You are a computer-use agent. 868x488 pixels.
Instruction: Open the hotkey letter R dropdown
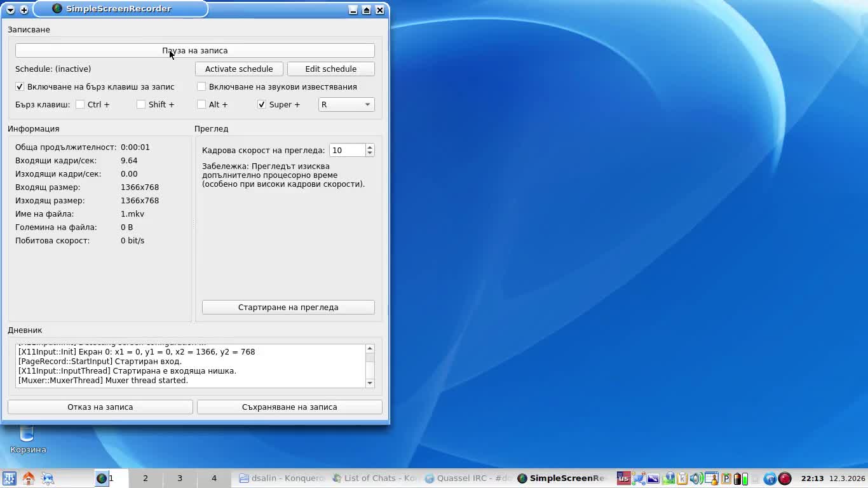coord(346,104)
